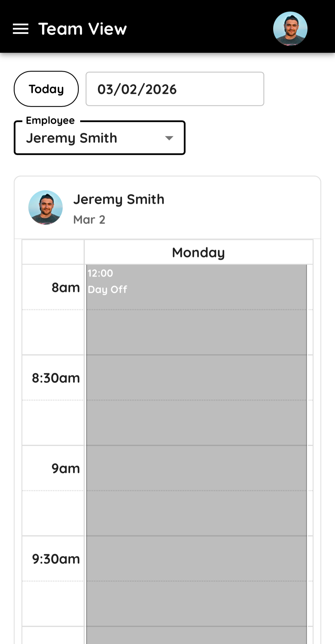This screenshot has width=335, height=644.
Task: Click the Team View title
Action: click(x=82, y=28)
